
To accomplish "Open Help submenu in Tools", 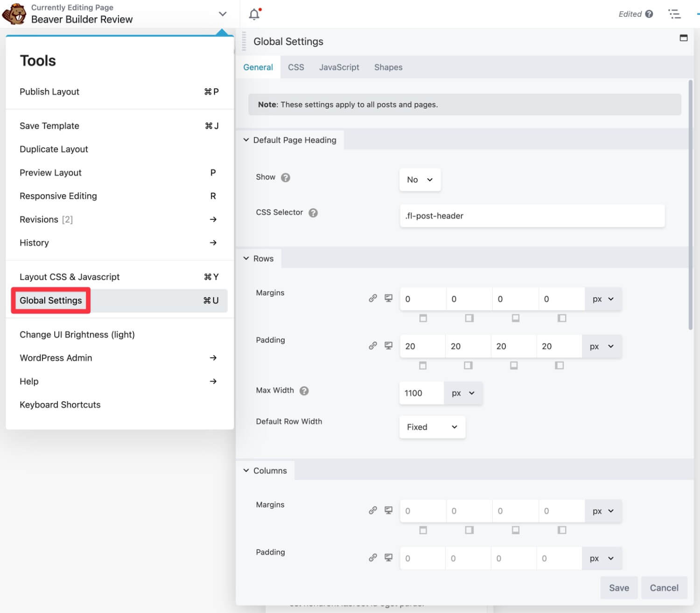I will point(119,381).
